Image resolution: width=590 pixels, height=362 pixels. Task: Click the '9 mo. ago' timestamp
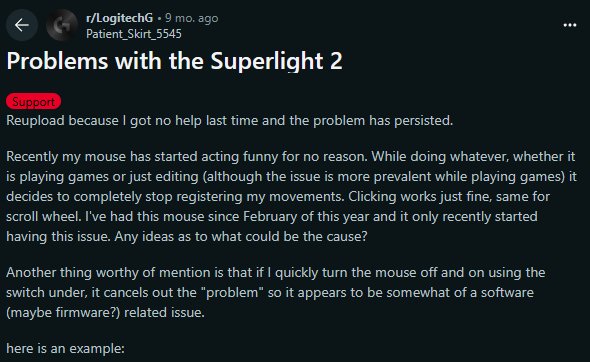[x=192, y=18]
